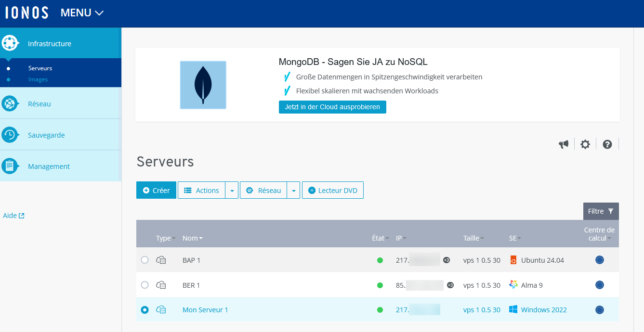
Task: Open the Sauvegarde sidebar section
Action: pyautogui.click(x=61, y=135)
